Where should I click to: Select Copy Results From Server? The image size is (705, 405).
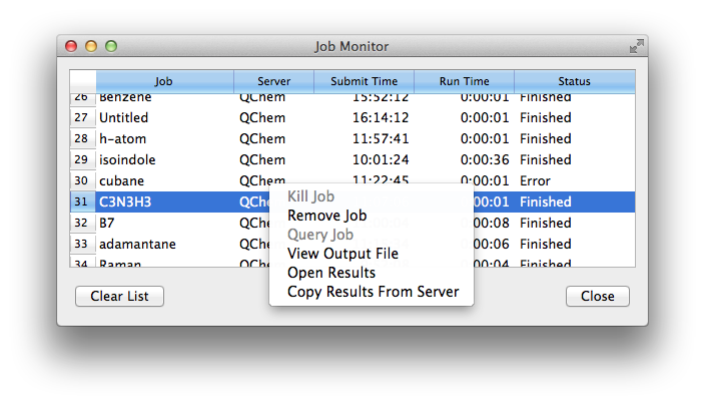tap(372, 292)
